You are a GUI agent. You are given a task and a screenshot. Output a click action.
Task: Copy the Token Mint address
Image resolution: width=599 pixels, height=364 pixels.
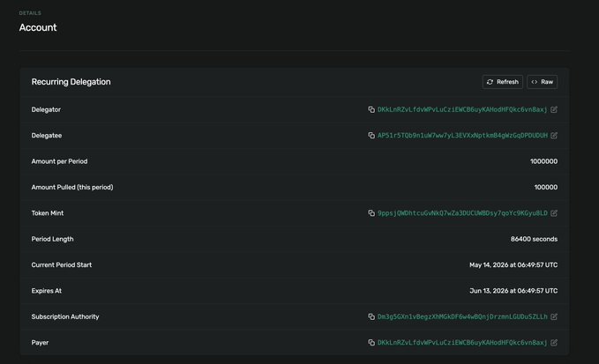pos(371,213)
